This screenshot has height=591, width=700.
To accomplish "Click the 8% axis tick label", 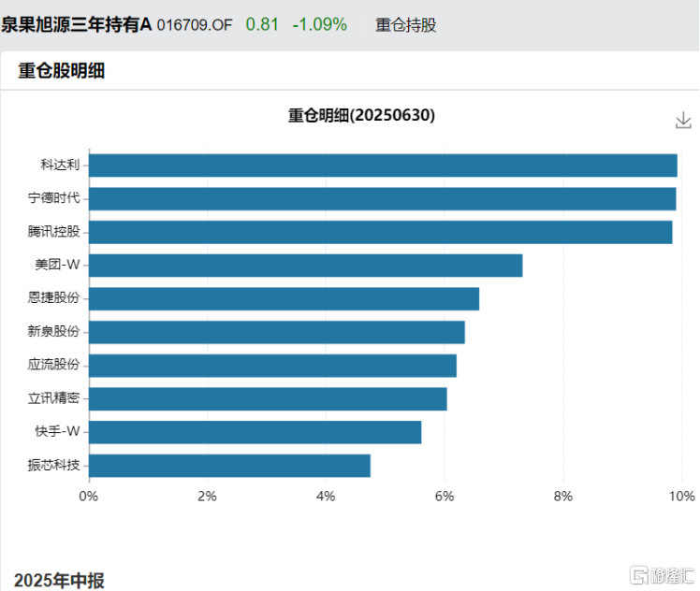I will pos(563,496).
